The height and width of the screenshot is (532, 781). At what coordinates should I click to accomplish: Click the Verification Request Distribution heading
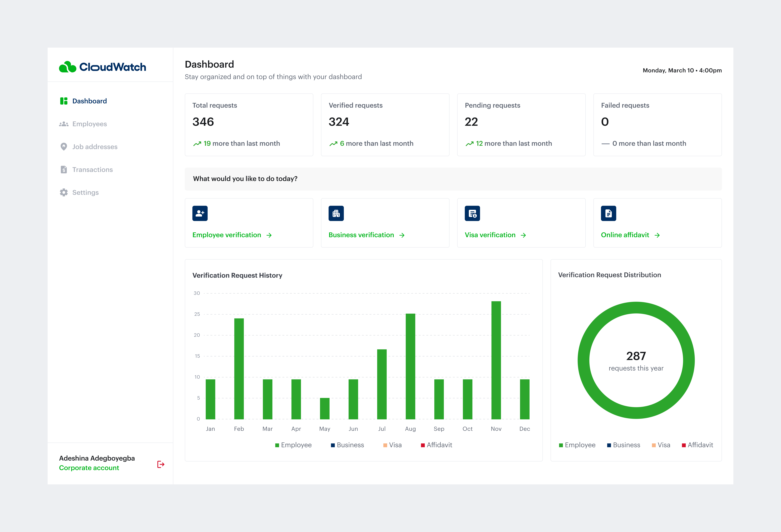[609, 275]
